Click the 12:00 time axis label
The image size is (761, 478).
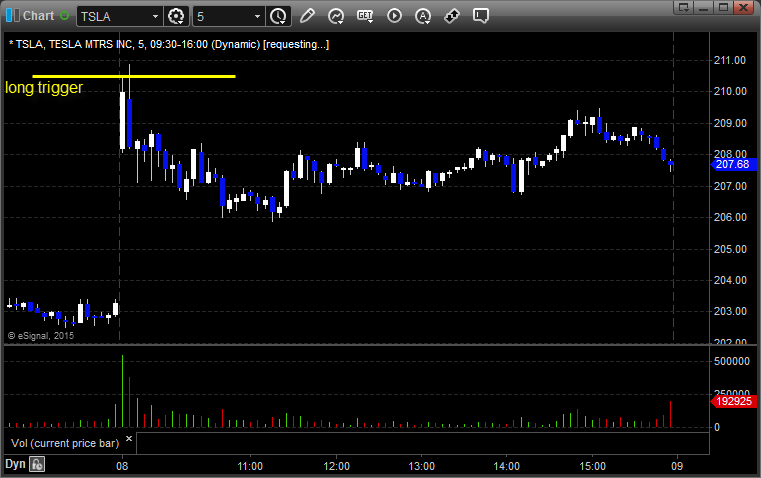pyautogui.click(x=336, y=466)
